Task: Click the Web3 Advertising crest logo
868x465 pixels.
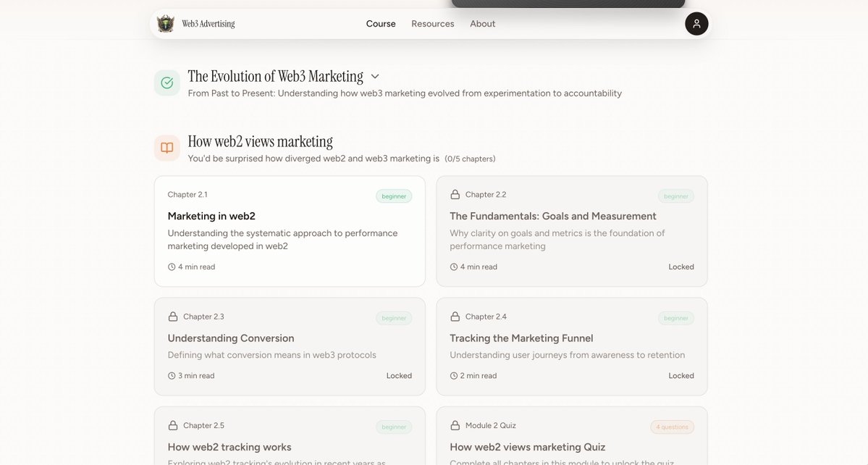Action: click(x=166, y=24)
